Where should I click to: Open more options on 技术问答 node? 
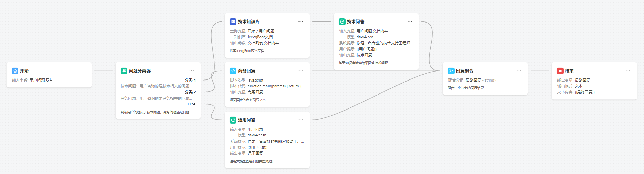(410, 21)
